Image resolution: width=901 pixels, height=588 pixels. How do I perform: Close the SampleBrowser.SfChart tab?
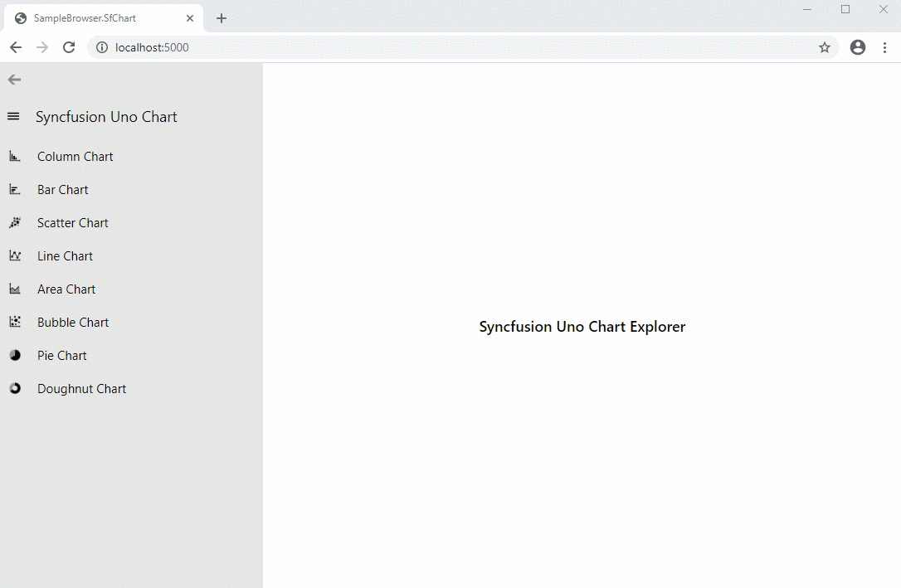(190, 18)
